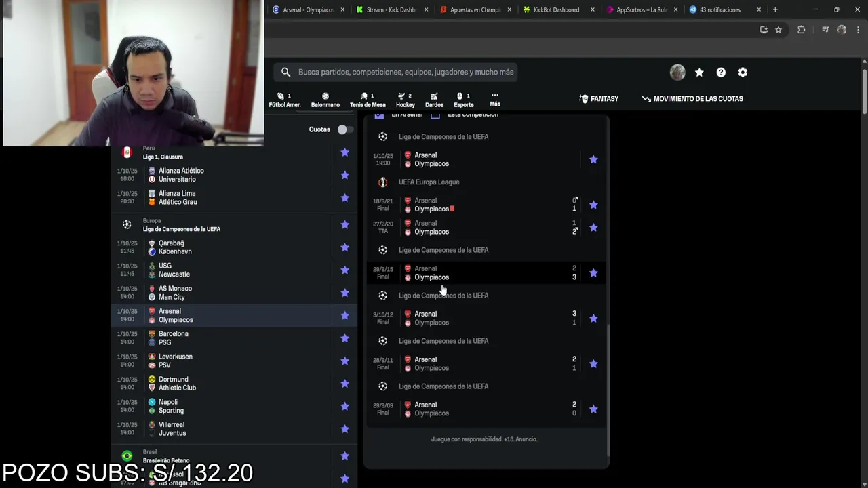Expand the Más sports menu

(495, 100)
